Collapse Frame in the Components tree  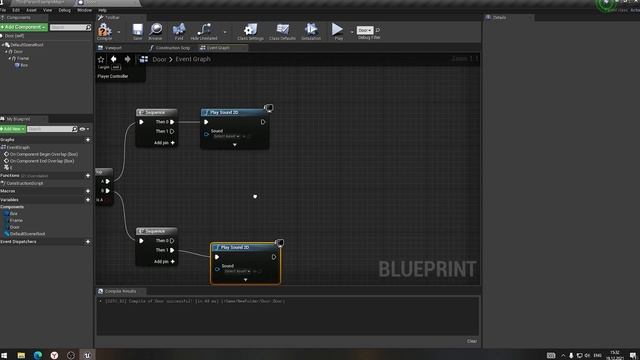[9, 58]
